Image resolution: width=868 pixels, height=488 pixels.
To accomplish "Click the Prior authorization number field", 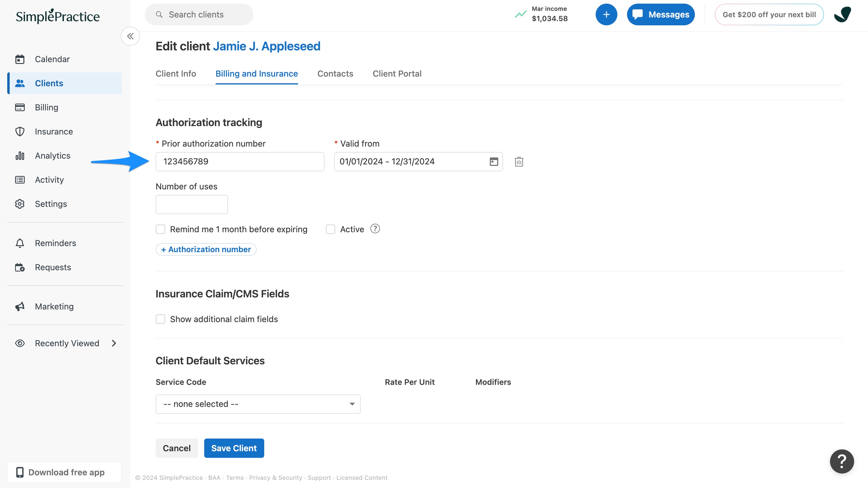I will pyautogui.click(x=240, y=161).
